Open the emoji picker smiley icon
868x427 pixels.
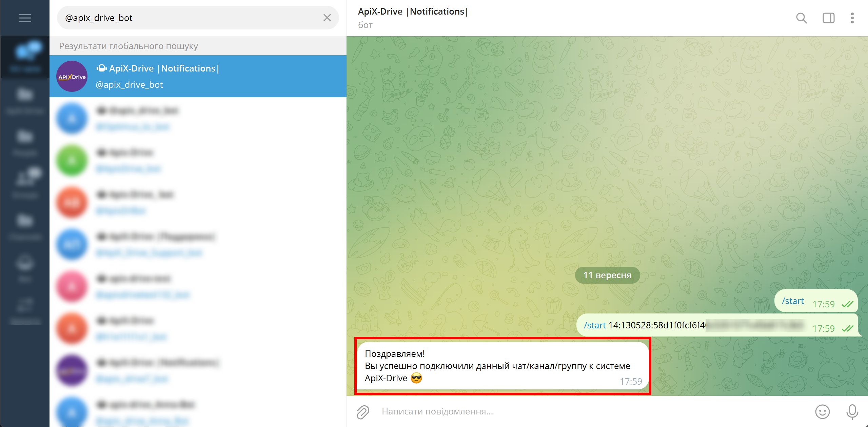822,412
